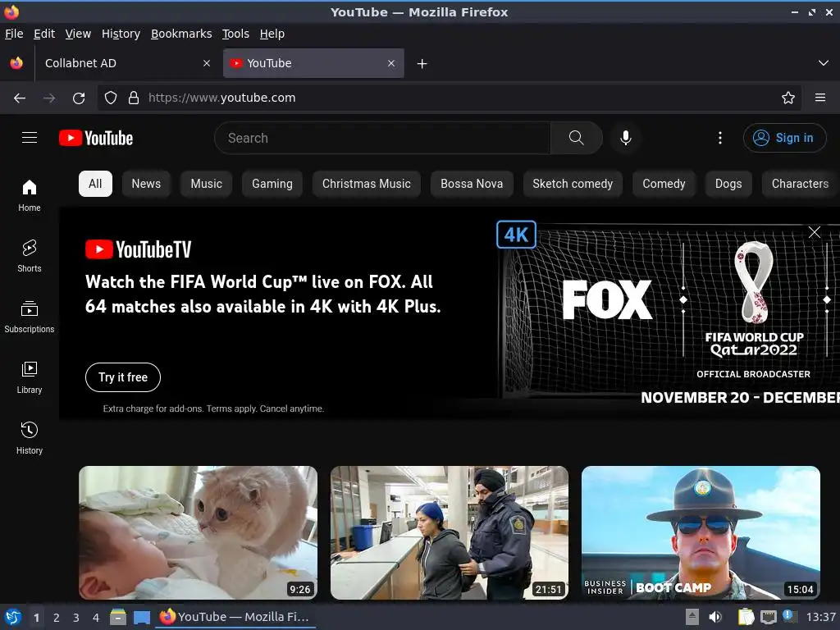Click the URL address bar
840x630 pixels.
449,98
